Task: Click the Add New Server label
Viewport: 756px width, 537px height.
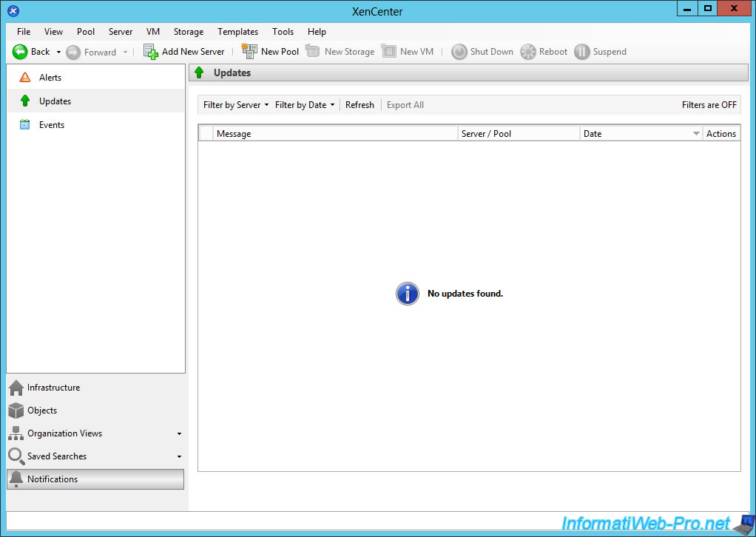Action: click(x=193, y=52)
